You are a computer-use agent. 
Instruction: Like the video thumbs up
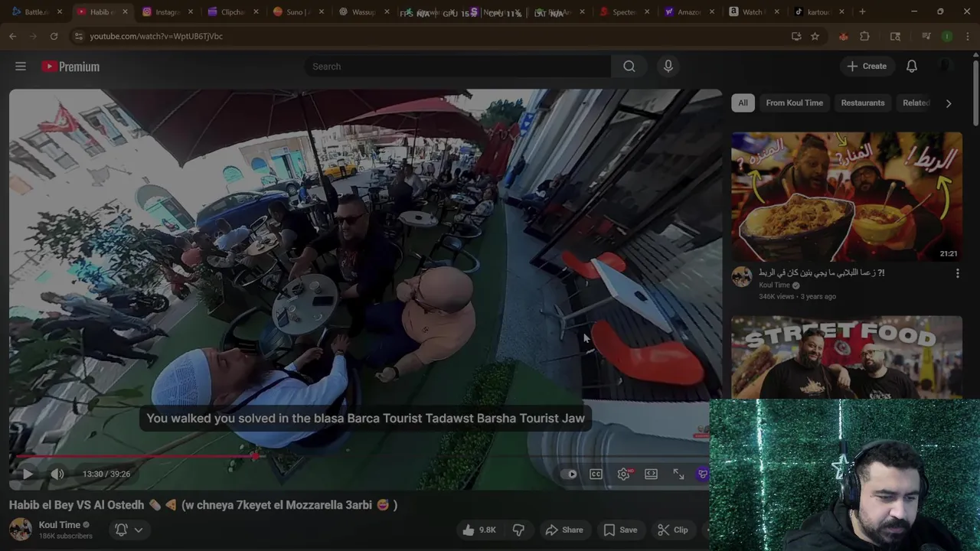(480, 530)
